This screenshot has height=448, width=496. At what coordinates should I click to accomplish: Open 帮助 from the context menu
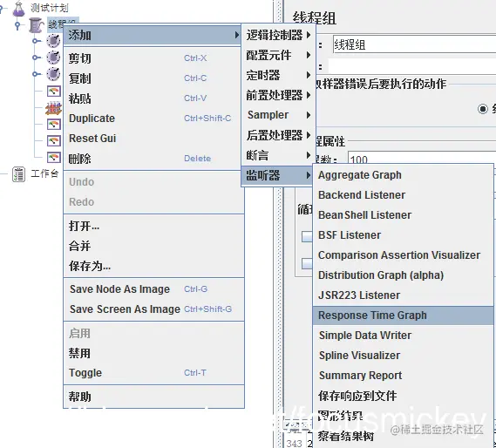coord(154,397)
